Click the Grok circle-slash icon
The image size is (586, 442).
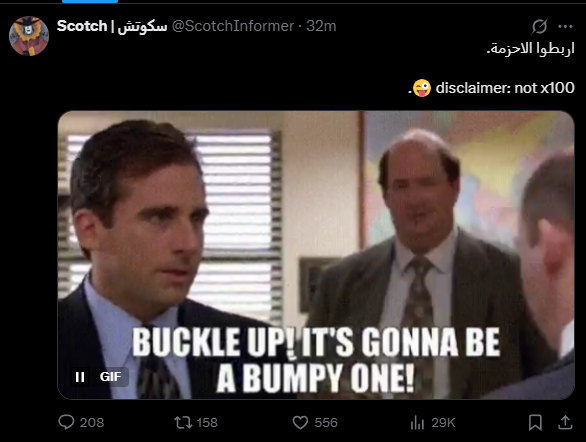pyautogui.click(x=540, y=27)
